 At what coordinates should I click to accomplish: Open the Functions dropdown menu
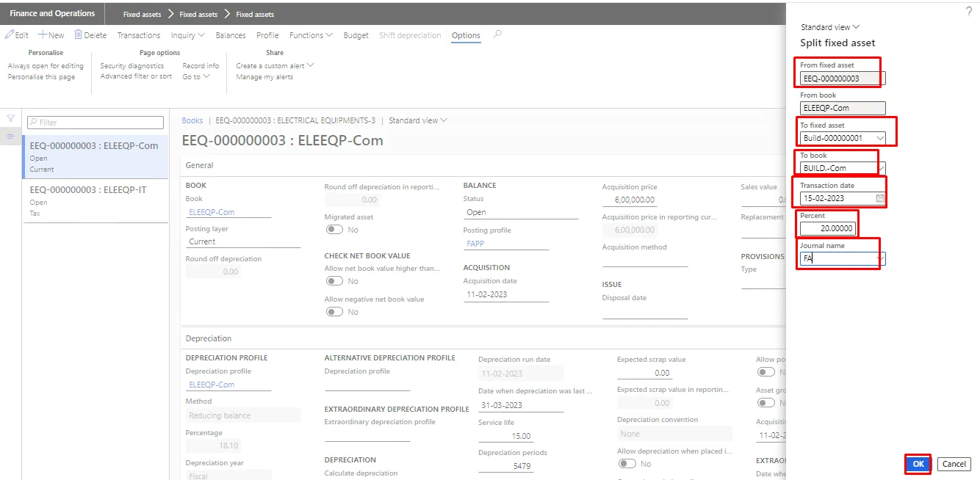pyautogui.click(x=311, y=35)
